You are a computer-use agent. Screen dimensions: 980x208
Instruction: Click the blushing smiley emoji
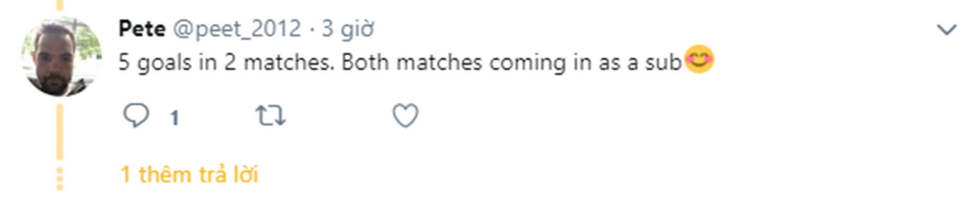699,60
